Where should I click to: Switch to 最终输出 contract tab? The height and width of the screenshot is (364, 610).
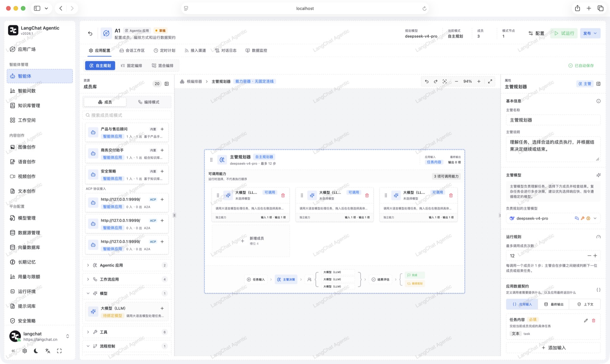point(554,304)
